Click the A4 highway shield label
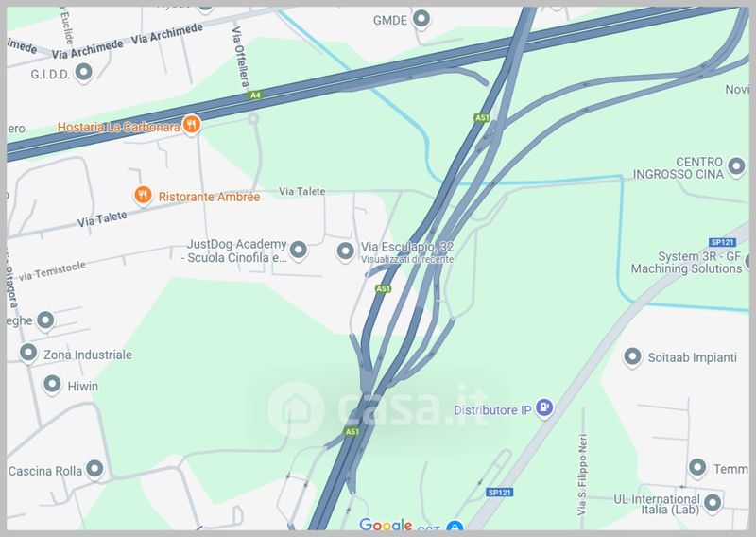 pos(255,95)
